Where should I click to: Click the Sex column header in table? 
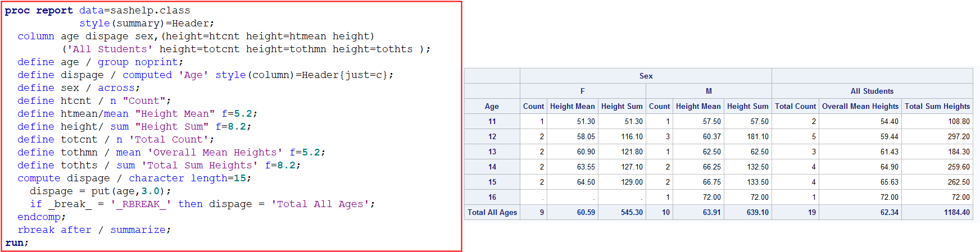click(x=646, y=76)
